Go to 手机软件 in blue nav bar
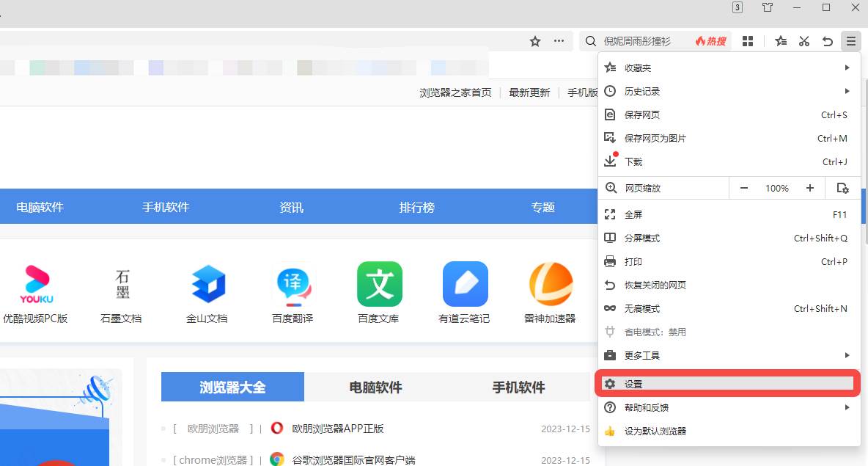 (x=166, y=207)
